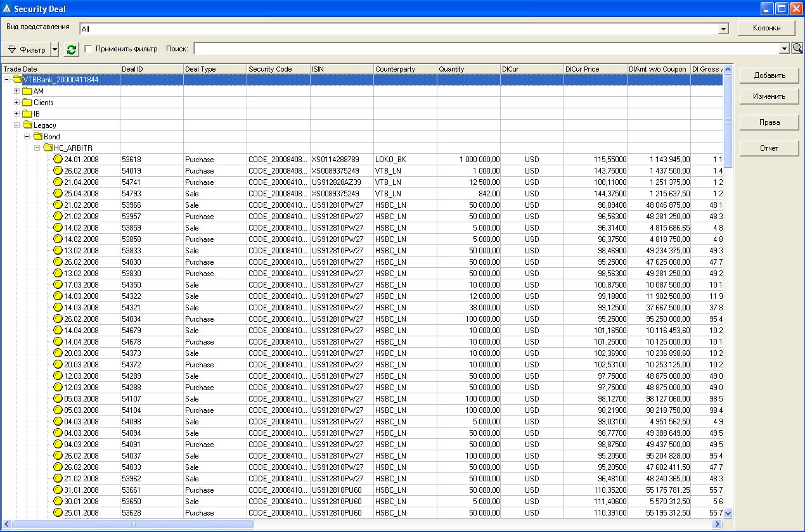This screenshot has height=532, width=805.
Task: Click the Колонки button
Action: coord(766,28)
